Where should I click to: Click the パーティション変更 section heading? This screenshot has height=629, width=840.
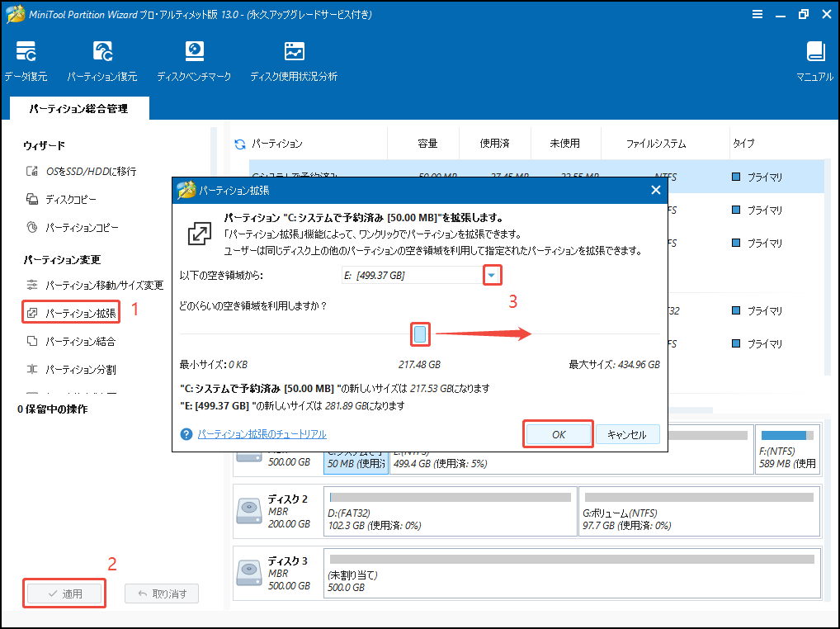pyautogui.click(x=62, y=260)
